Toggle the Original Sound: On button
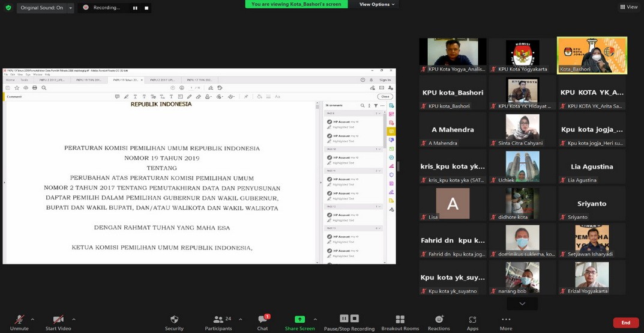Viewport: 644px width, 333px height. [41, 8]
